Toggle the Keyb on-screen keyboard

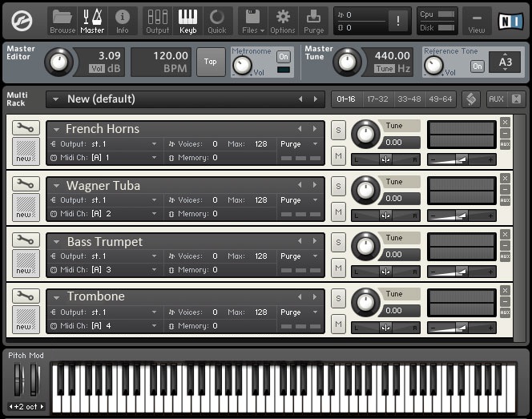coord(188,21)
